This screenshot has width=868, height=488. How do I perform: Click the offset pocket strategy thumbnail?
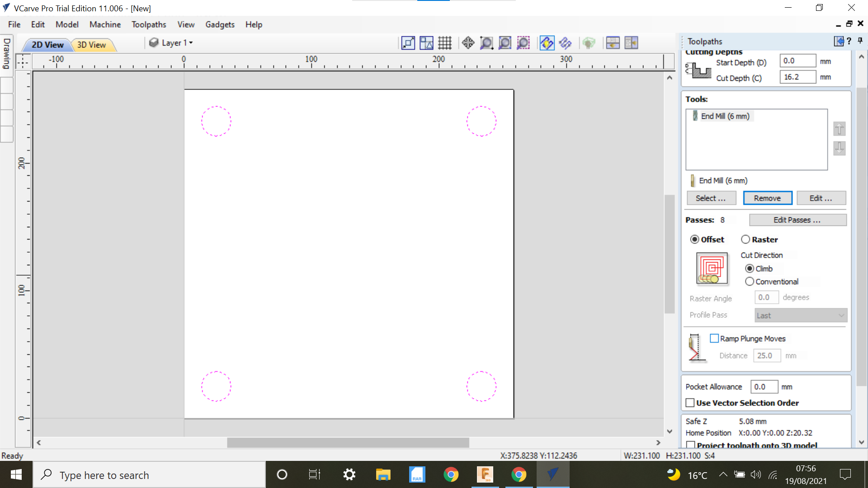click(712, 268)
